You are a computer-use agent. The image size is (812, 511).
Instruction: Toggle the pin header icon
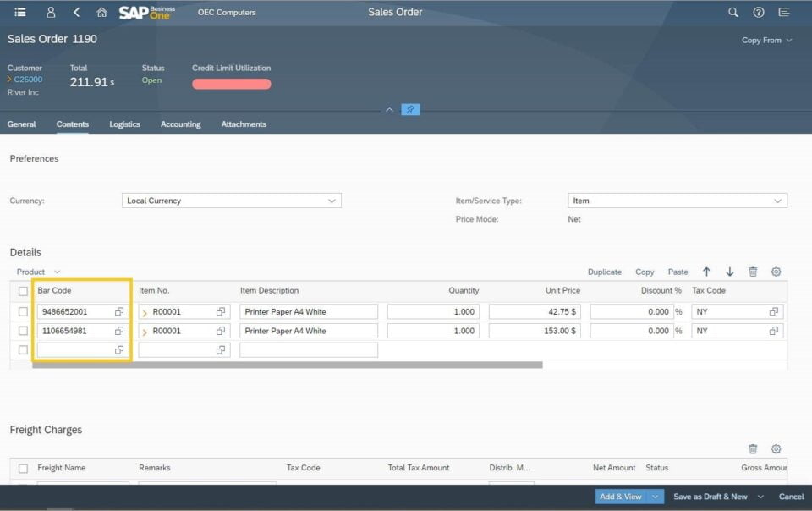click(410, 109)
